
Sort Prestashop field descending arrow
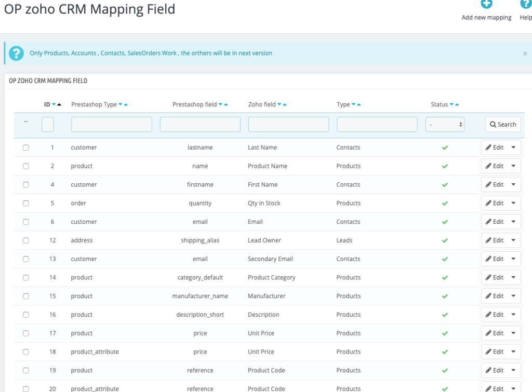tap(220, 104)
